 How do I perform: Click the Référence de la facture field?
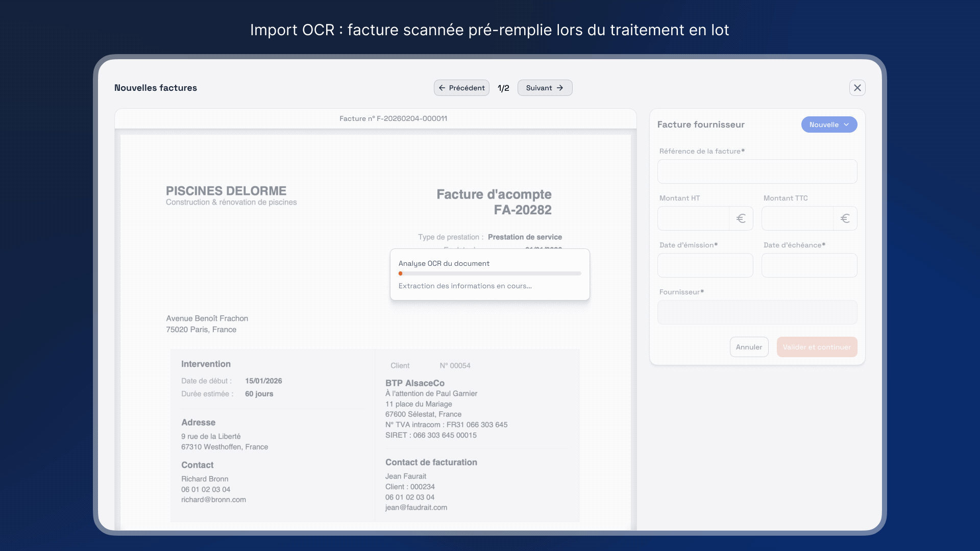(x=757, y=171)
